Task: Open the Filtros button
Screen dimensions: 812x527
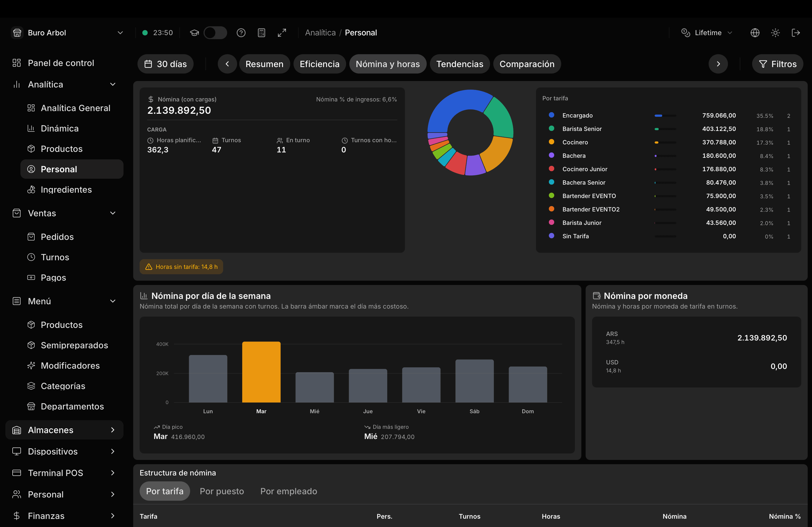Action: point(778,64)
